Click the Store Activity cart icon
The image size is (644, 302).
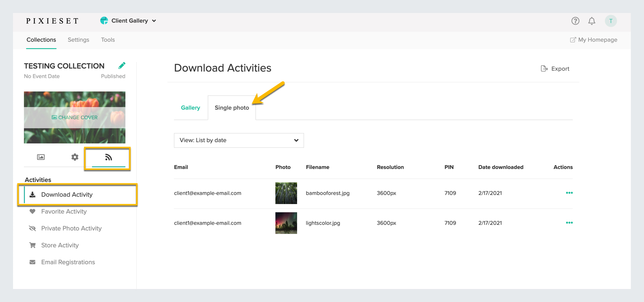pyautogui.click(x=33, y=245)
